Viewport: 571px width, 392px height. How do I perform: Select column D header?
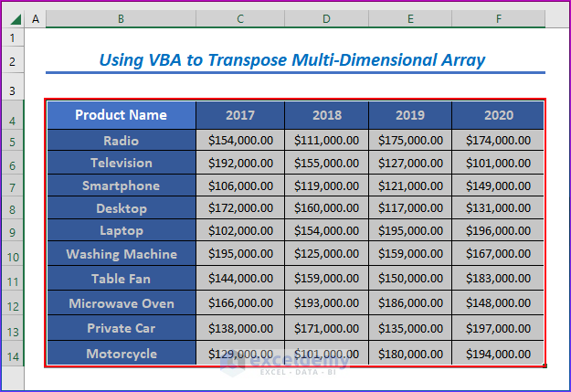point(327,18)
